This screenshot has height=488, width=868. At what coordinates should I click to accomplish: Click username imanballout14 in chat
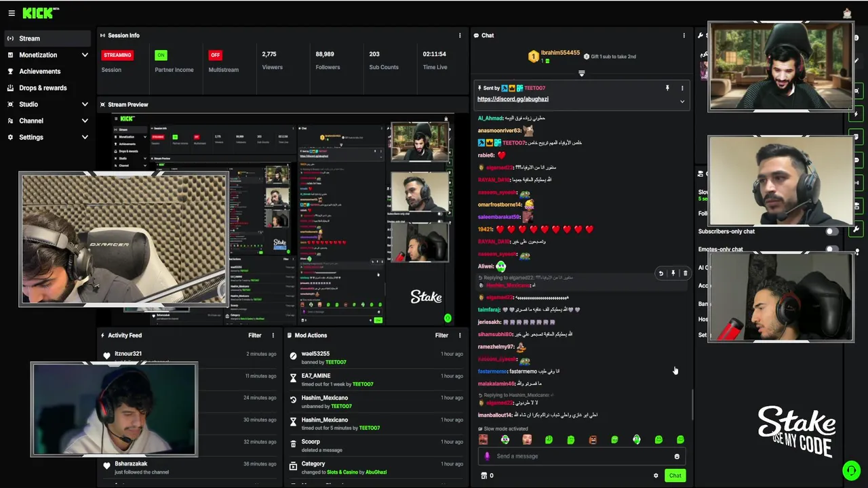coord(495,415)
